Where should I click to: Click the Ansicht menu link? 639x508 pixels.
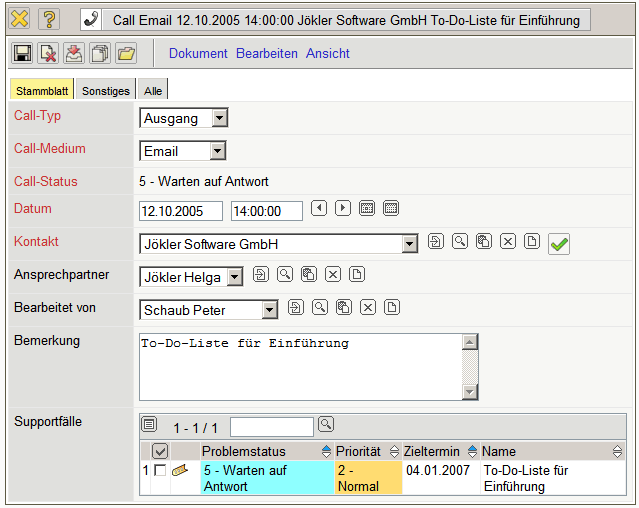click(328, 53)
